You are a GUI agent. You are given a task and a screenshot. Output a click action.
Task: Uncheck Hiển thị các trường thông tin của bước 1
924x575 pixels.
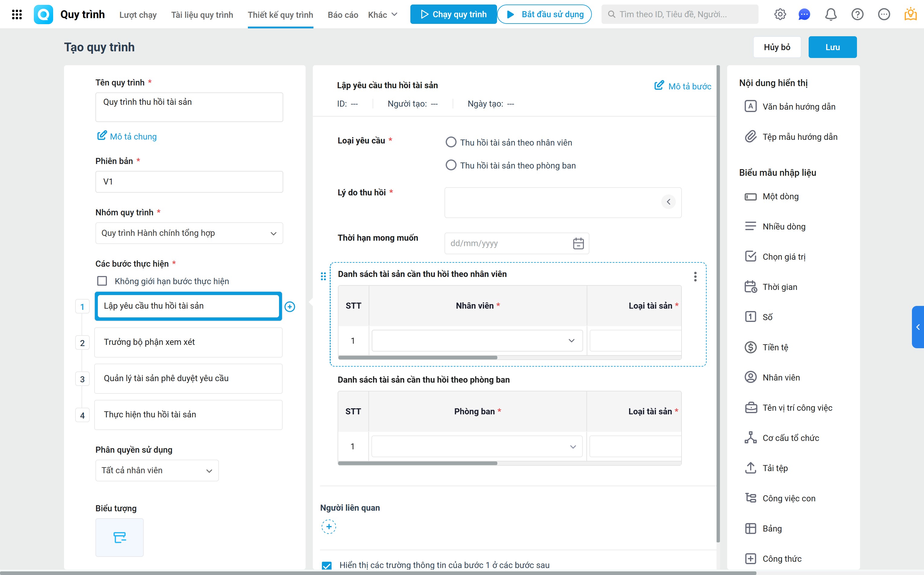click(327, 566)
